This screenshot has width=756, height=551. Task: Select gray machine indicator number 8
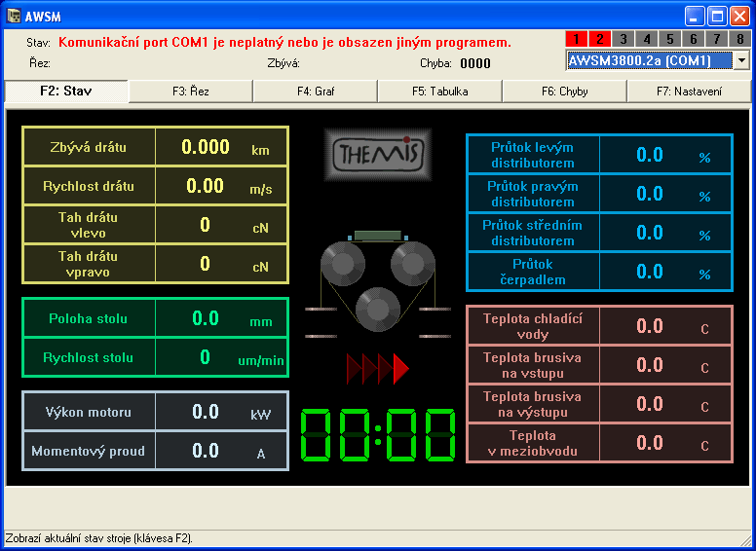(x=740, y=39)
